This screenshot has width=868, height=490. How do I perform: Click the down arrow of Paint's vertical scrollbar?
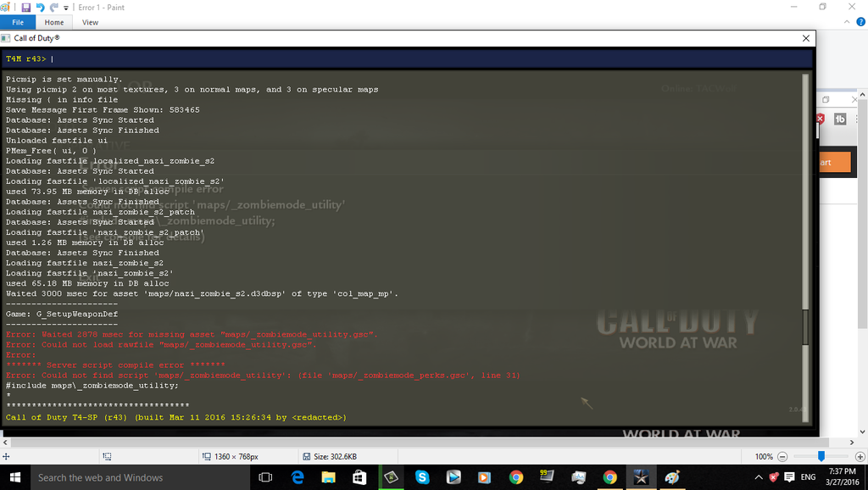tap(862, 432)
